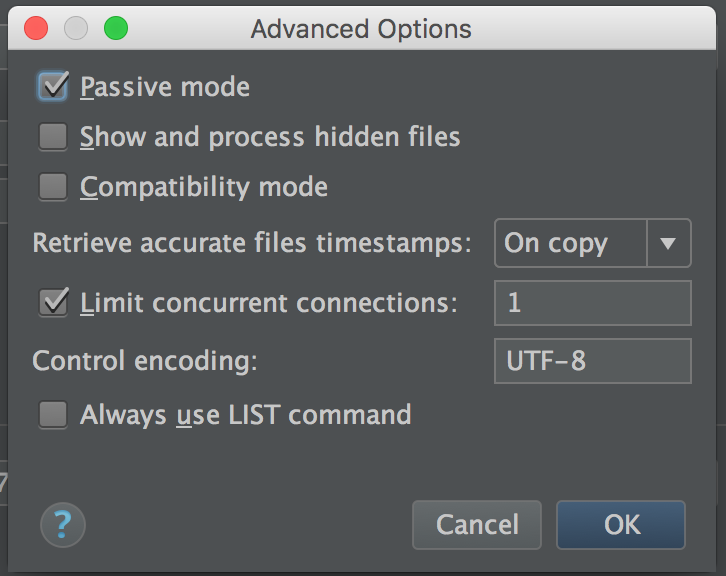726x576 pixels.
Task: Click the green zoom window button
Action: (116, 28)
